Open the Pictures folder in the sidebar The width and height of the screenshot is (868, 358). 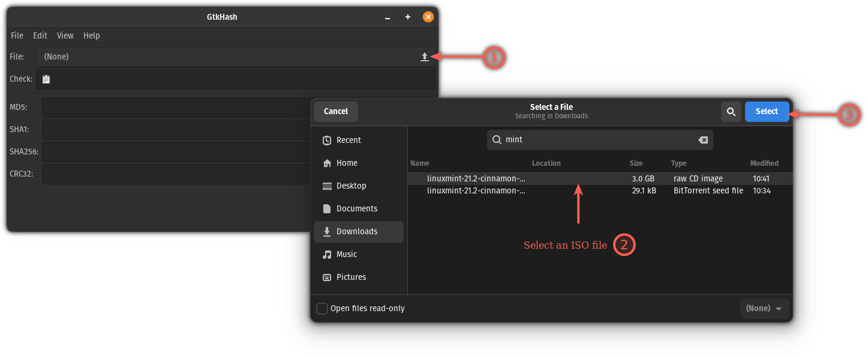click(350, 277)
